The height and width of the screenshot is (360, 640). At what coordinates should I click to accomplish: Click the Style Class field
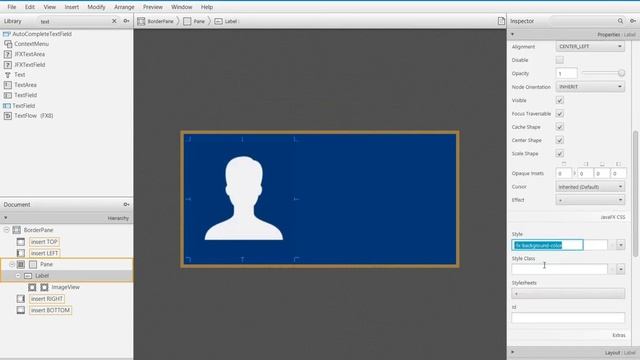click(559, 269)
